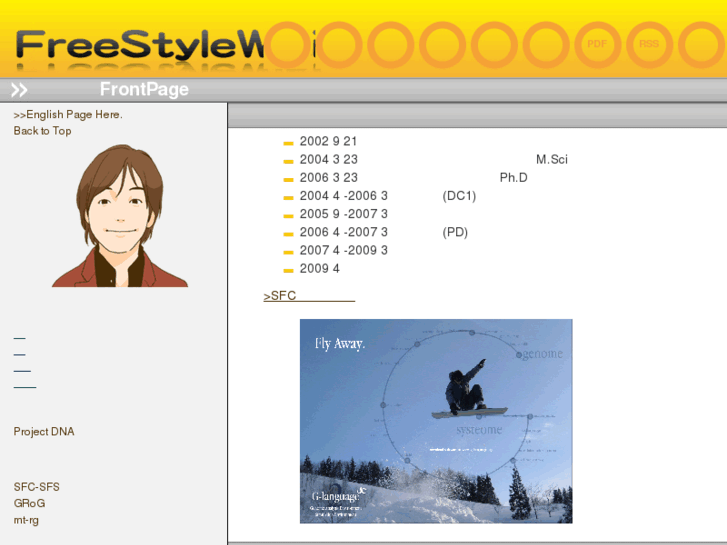
Task: Click the (PD) label
Action: [455, 232]
